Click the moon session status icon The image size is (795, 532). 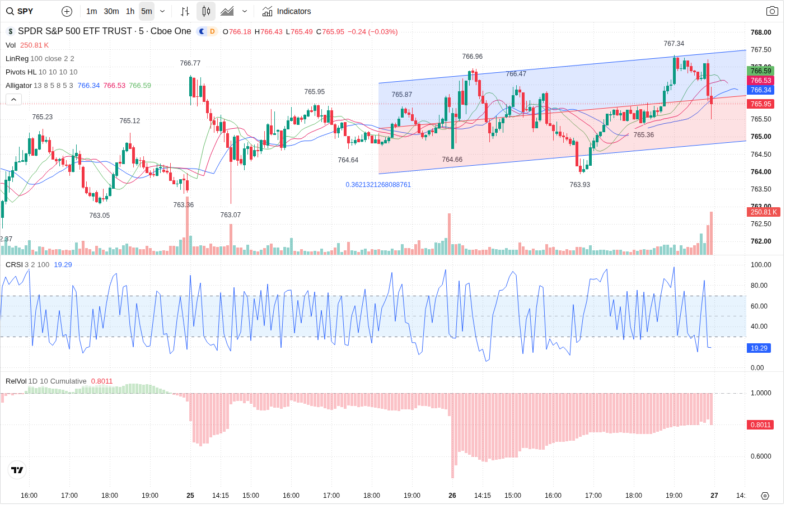pyautogui.click(x=202, y=31)
